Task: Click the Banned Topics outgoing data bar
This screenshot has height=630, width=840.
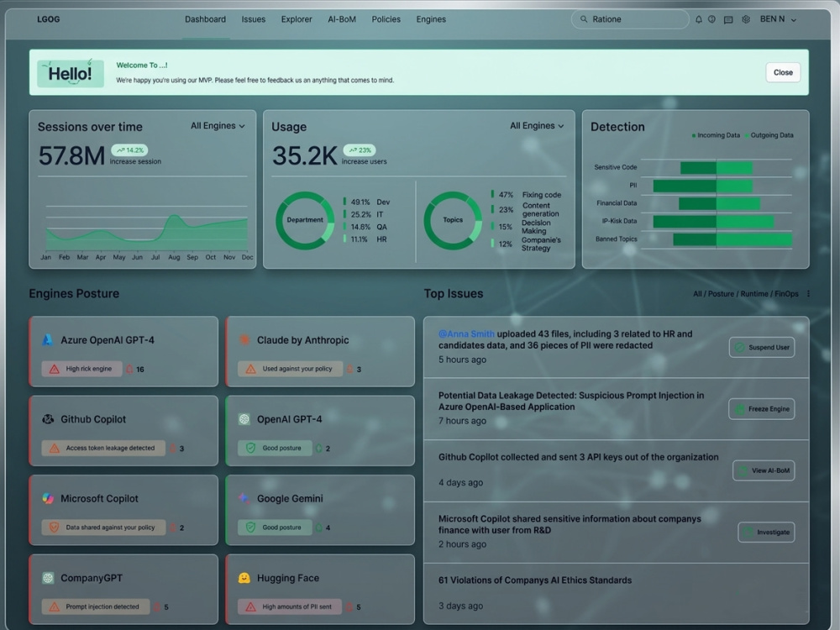Action: pyautogui.click(x=754, y=239)
